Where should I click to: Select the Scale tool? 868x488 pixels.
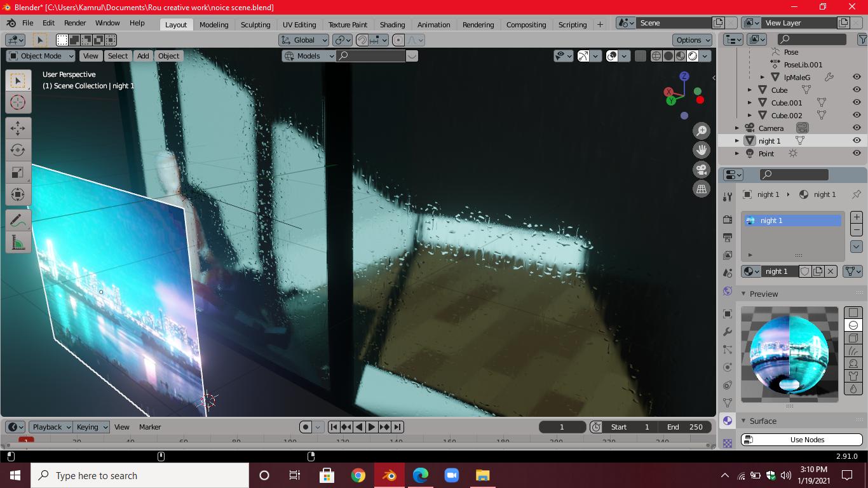tap(18, 173)
